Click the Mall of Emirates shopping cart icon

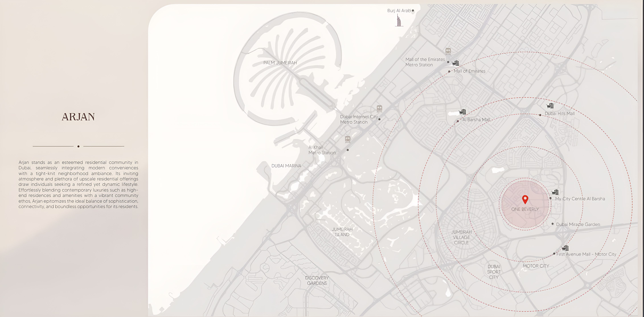click(455, 63)
